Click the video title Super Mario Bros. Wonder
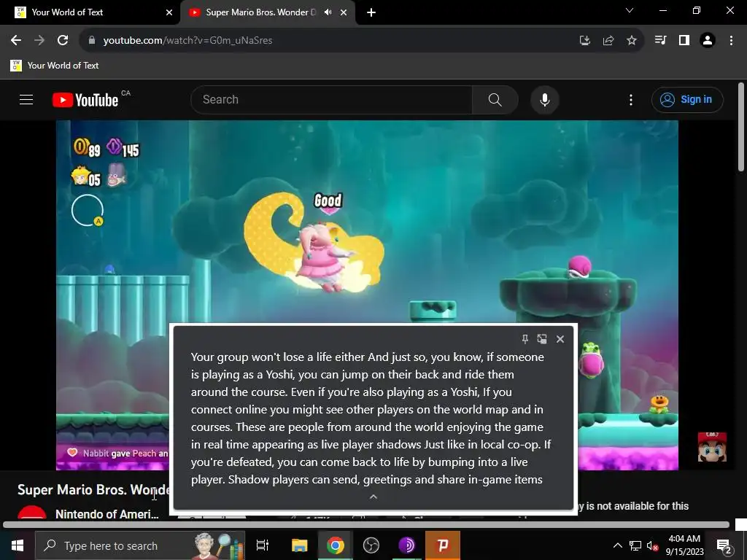Viewport: 747px width, 560px height. (x=93, y=489)
